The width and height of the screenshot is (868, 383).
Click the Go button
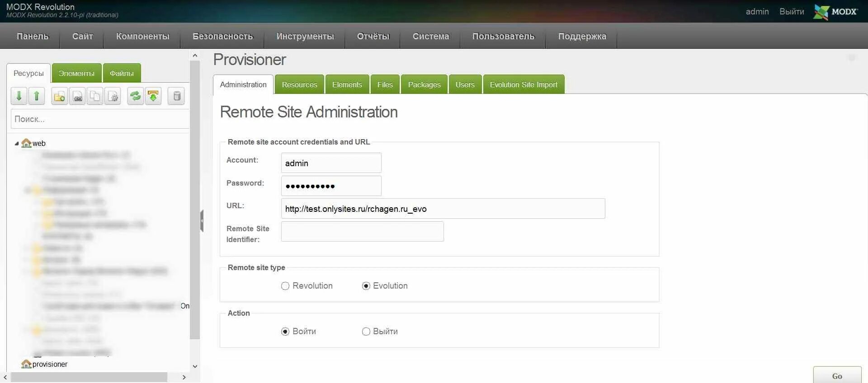pyautogui.click(x=837, y=376)
